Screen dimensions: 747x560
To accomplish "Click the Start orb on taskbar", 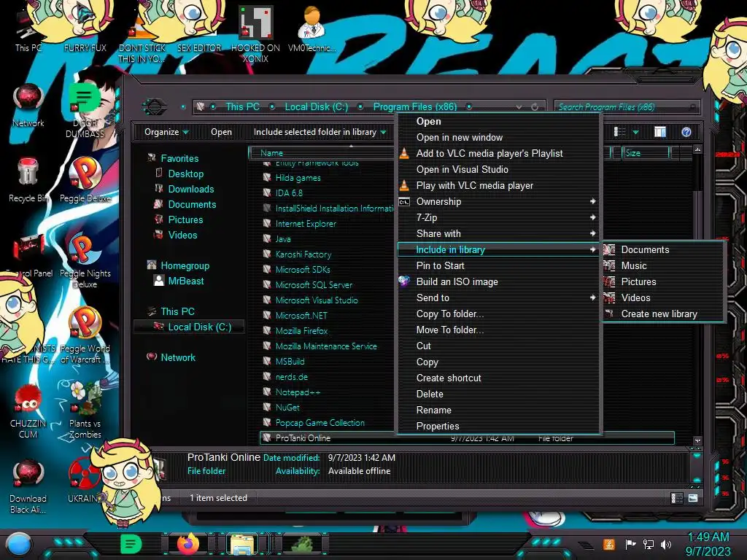I will pyautogui.click(x=18, y=545).
